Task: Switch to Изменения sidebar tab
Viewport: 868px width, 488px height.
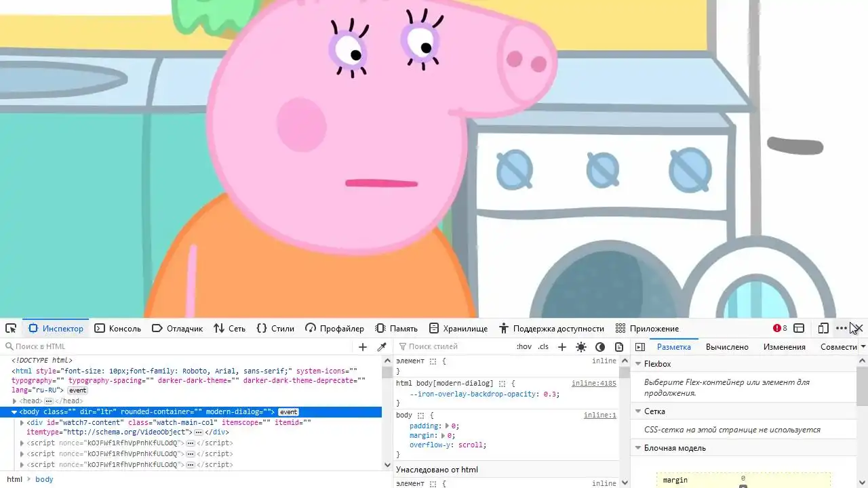Action: [x=785, y=347]
